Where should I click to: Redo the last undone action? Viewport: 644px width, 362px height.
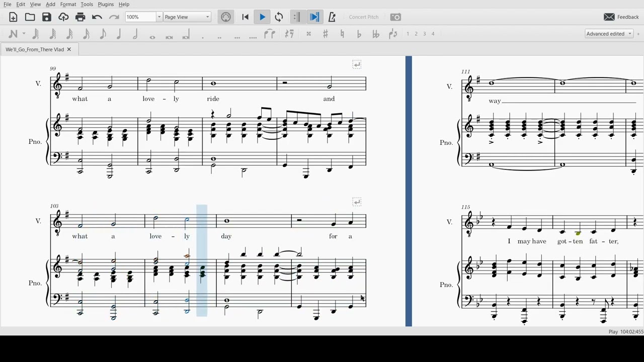pyautogui.click(x=114, y=17)
